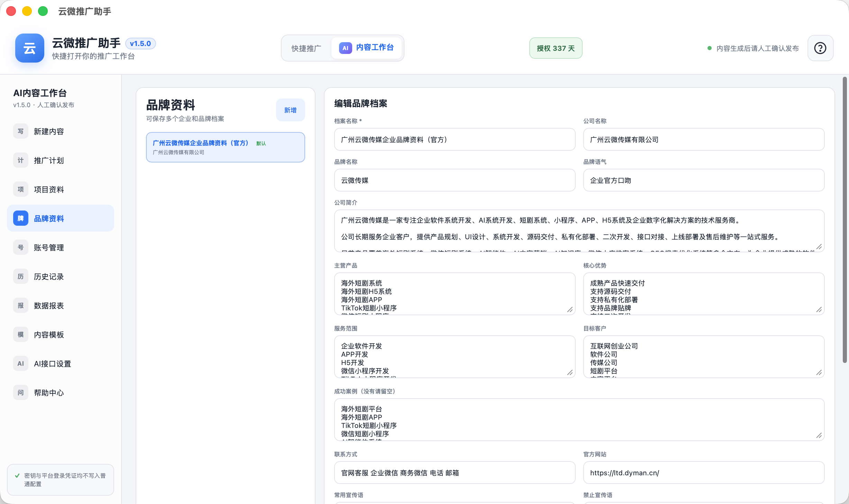Click the AI icon beside AI接口设置
Screen dimensions: 849x504
[x=21, y=364]
